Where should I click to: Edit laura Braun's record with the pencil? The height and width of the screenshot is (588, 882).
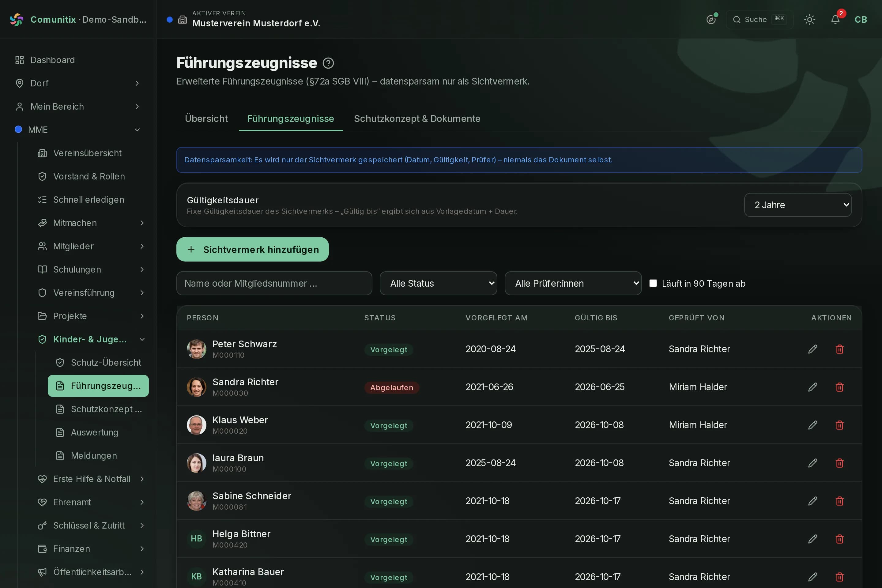point(812,463)
